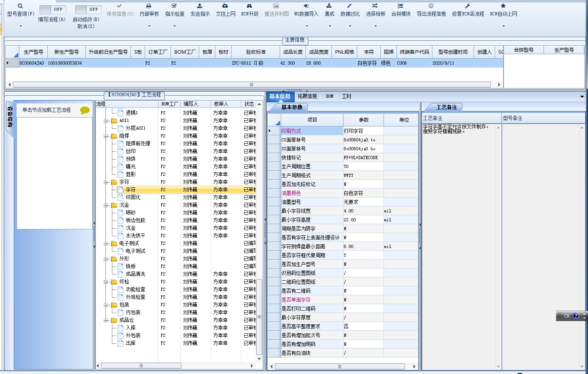Viewport: 588px width, 374px height.
Task: Switch to 拓展信息 tab
Action: 307,96
